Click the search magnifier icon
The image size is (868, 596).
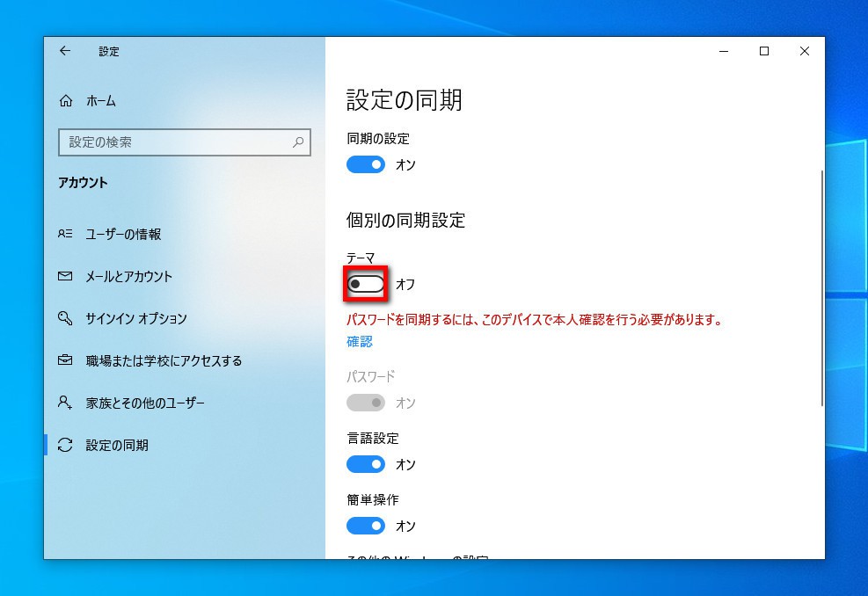click(298, 142)
